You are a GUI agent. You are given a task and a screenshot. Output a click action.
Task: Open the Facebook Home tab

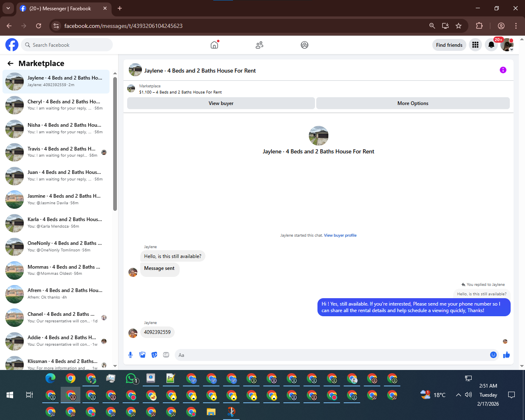click(214, 45)
